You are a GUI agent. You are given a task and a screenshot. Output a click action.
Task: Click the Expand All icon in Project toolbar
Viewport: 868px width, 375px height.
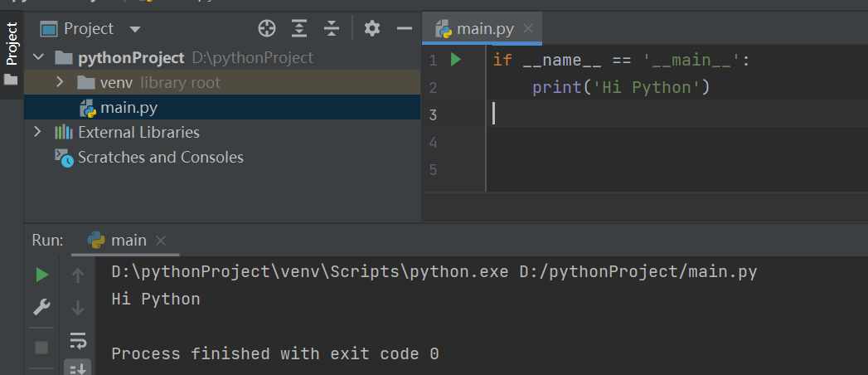[299, 29]
